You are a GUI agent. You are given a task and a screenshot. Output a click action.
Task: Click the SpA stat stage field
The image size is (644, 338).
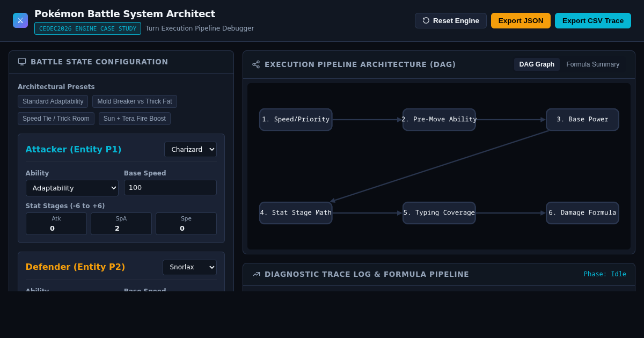pos(121,224)
